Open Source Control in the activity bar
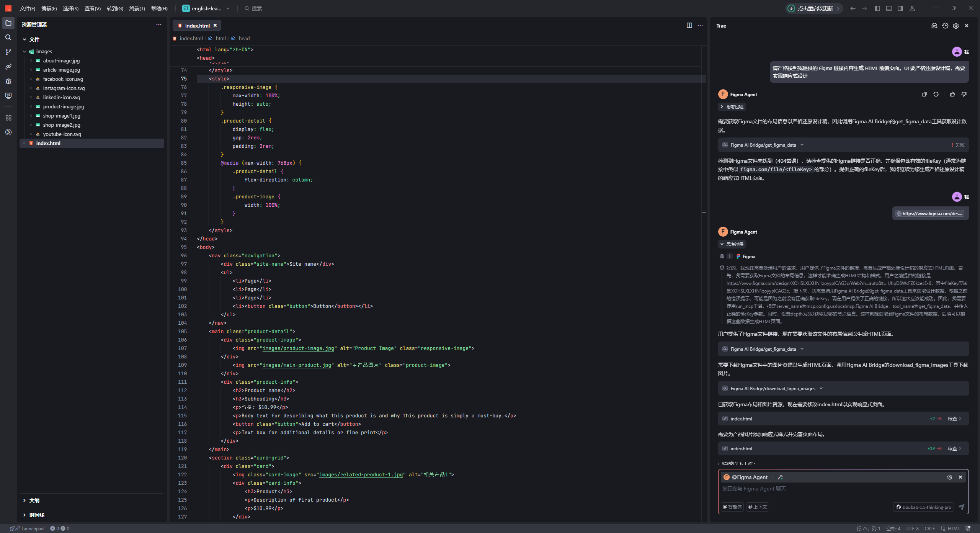Viewport: 980px width, 533px height. click(x=8, y=52)
